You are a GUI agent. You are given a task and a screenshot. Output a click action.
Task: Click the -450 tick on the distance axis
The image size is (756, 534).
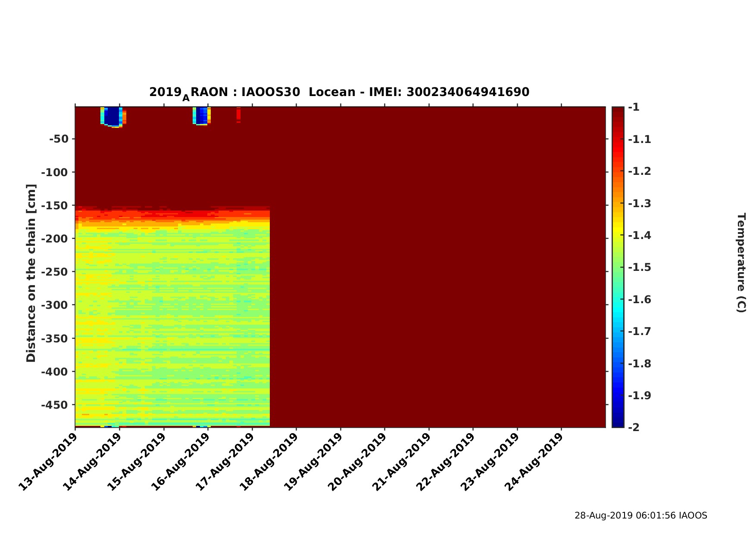coord(55,405)
